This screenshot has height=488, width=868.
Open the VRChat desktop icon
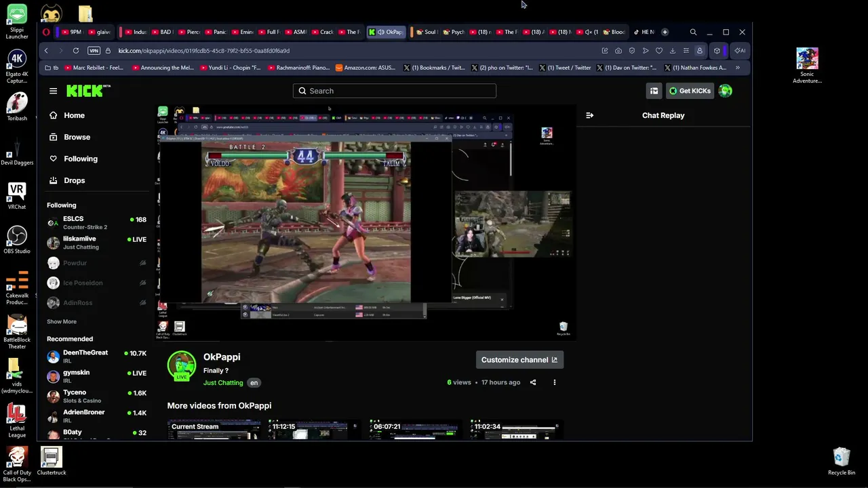pos(17,196)
